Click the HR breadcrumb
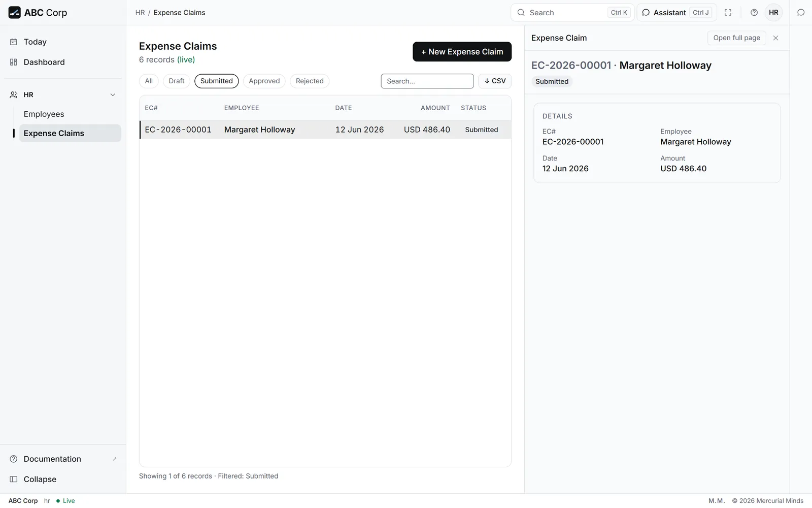The image size is (812, 508). click(x=140, y=13)
